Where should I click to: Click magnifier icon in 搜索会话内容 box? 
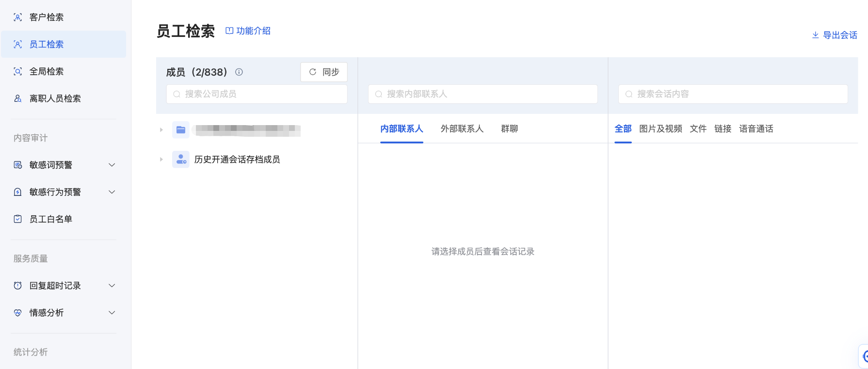(x=629, y=94)
